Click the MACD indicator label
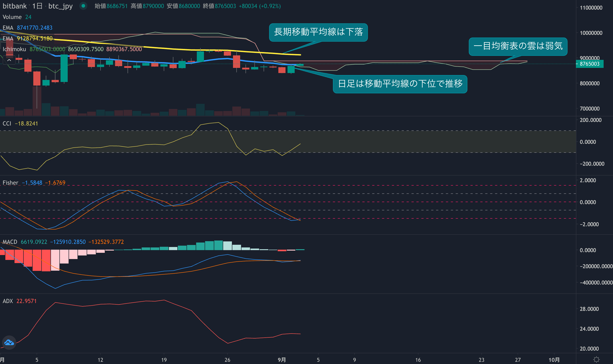 10,242
